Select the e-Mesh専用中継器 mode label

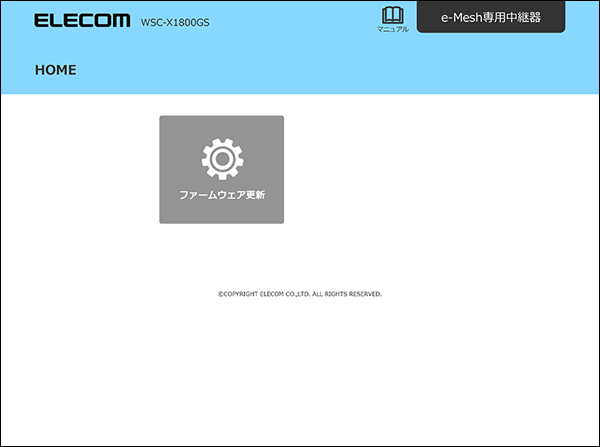(x=491, y=17)
